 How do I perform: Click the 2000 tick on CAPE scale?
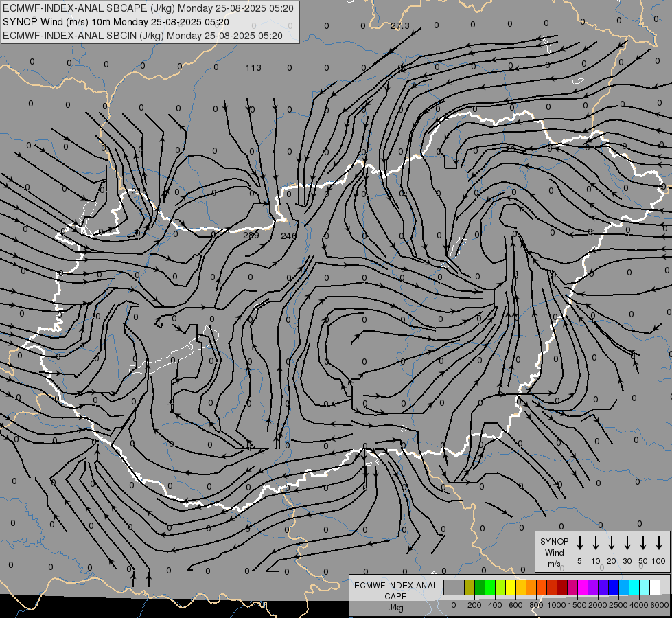(x=598, y=605)
